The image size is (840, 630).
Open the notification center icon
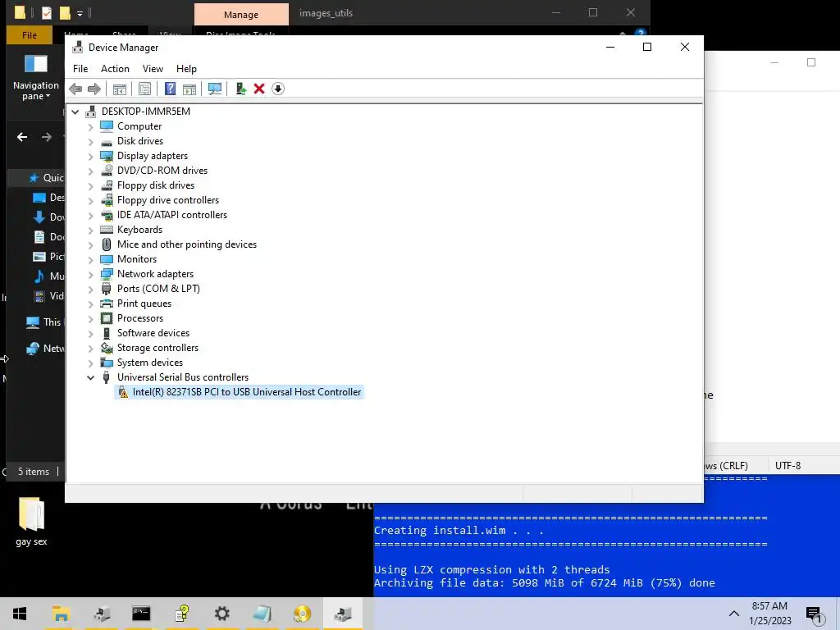pyautogui.click(x=815, y=614)
